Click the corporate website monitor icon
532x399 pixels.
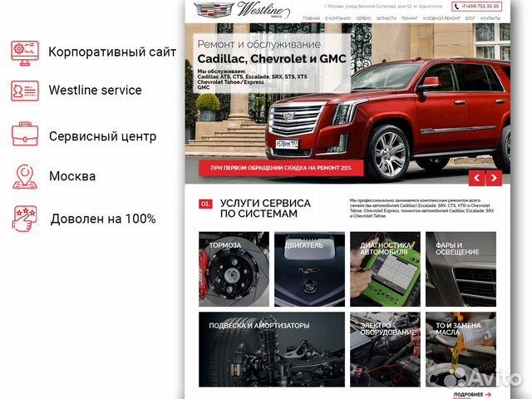coord(24,52)
